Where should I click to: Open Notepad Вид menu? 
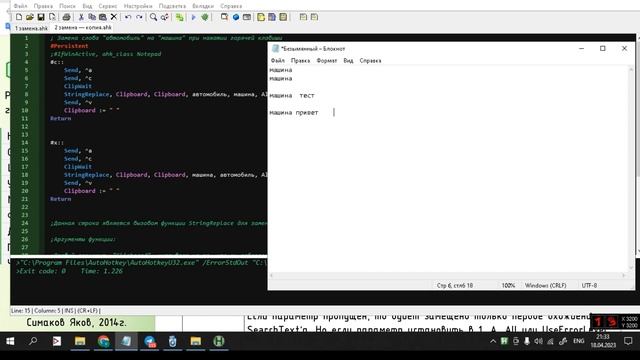point(348,60)
